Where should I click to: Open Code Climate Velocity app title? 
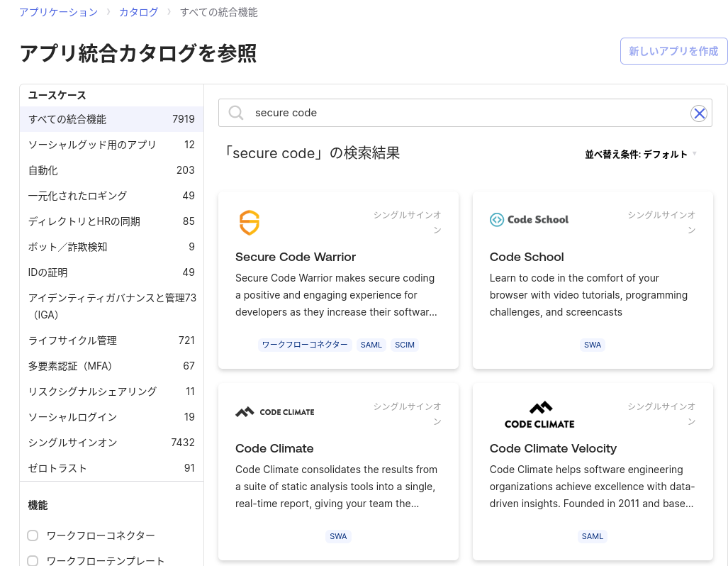553,448
